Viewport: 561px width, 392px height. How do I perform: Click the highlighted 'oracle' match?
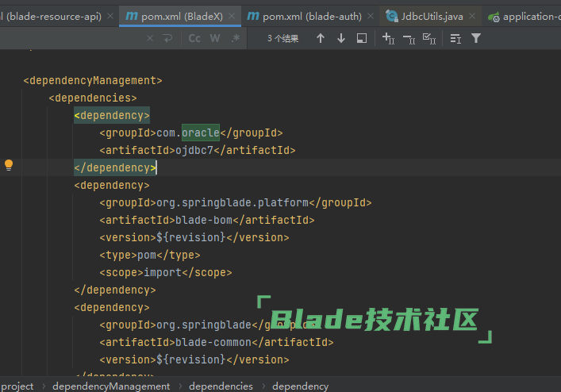pyautogui.click(x=200, y=133)
